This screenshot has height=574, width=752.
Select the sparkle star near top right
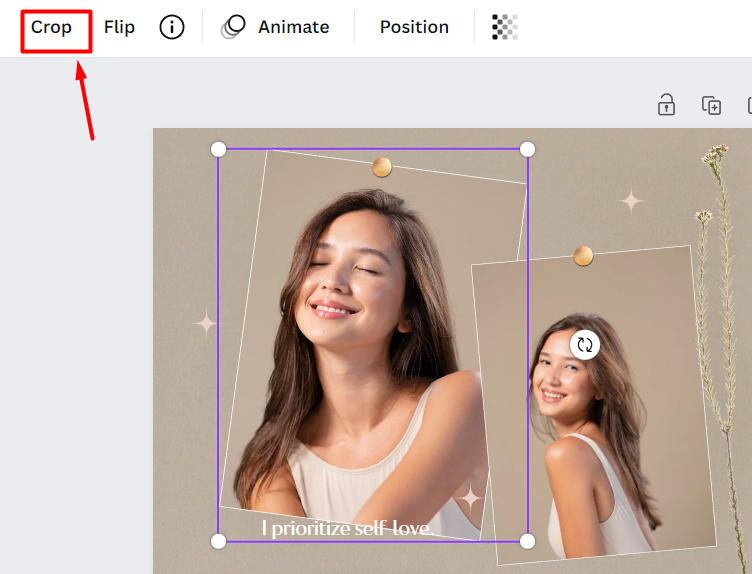tap(631, 202)
